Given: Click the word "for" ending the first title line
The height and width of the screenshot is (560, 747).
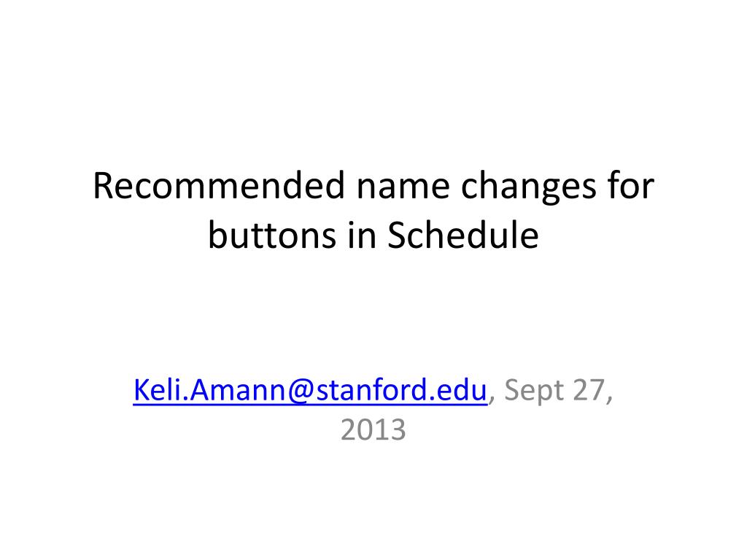Looking at the screenshot, I should point(631,185).
